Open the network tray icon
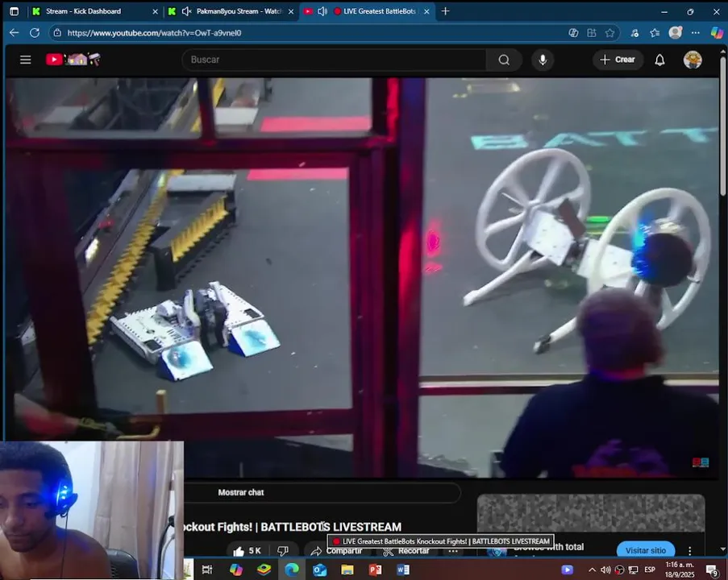728x580 pixels. click(634, 570)
